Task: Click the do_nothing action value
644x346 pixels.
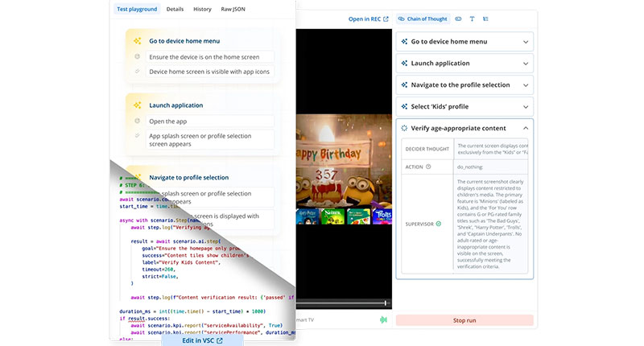Action: pyautogui.click(x=470, y=167)
